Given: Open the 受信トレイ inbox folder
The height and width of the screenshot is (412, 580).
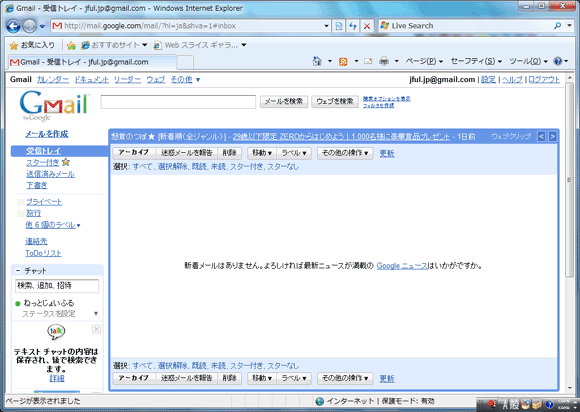Looking at the screenshot, I should 44,151.
